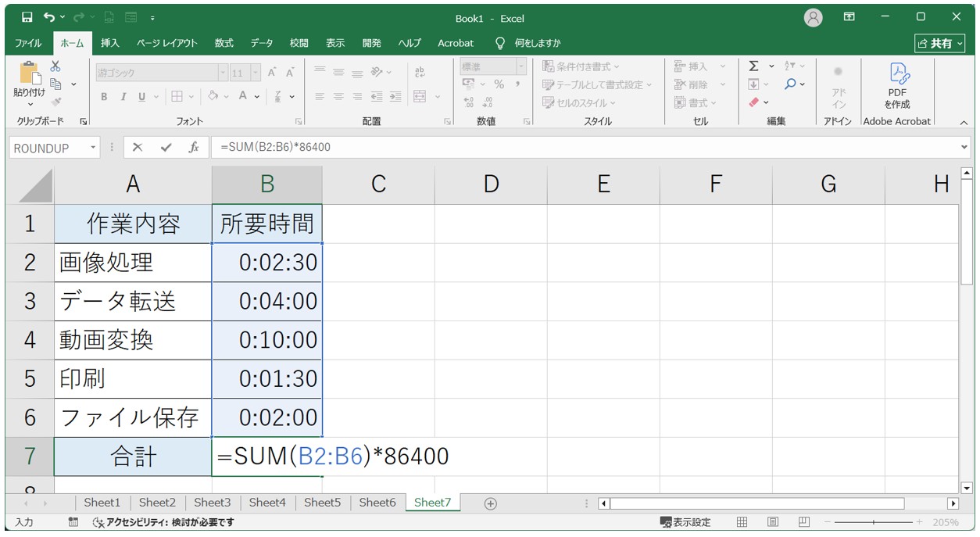Cut selection with the scissors icon
The image size is (980, 537).
point(55,67)
